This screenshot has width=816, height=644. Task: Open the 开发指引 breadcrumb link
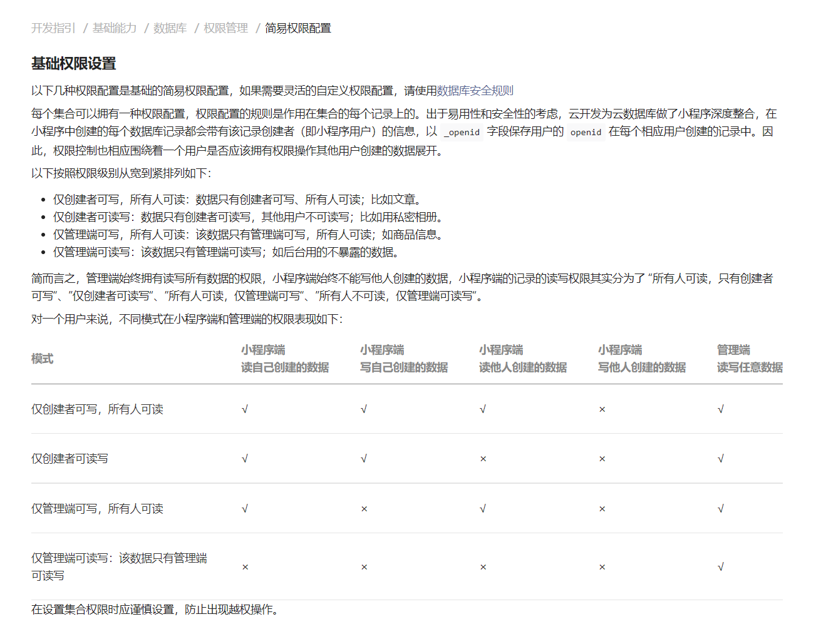point(53,28)
